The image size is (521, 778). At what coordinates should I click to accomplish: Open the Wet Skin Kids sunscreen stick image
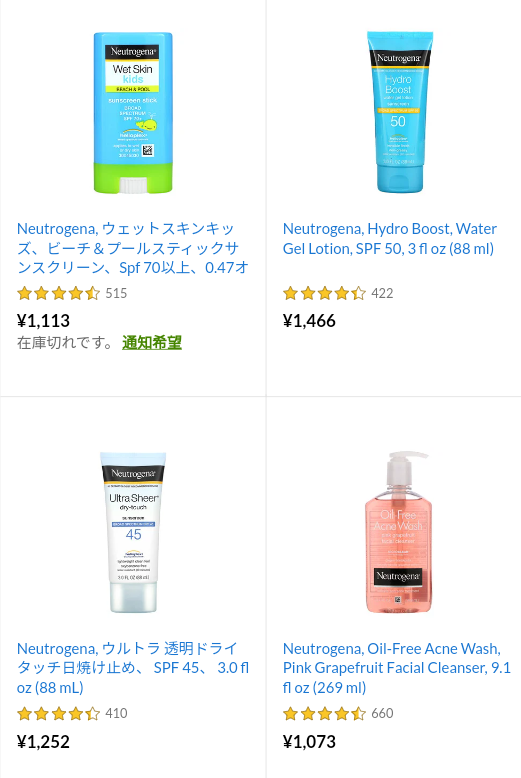[133, 113]
